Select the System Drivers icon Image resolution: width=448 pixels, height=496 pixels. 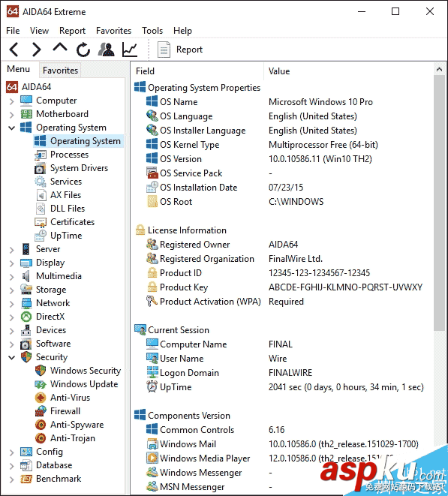click(41, 168)
